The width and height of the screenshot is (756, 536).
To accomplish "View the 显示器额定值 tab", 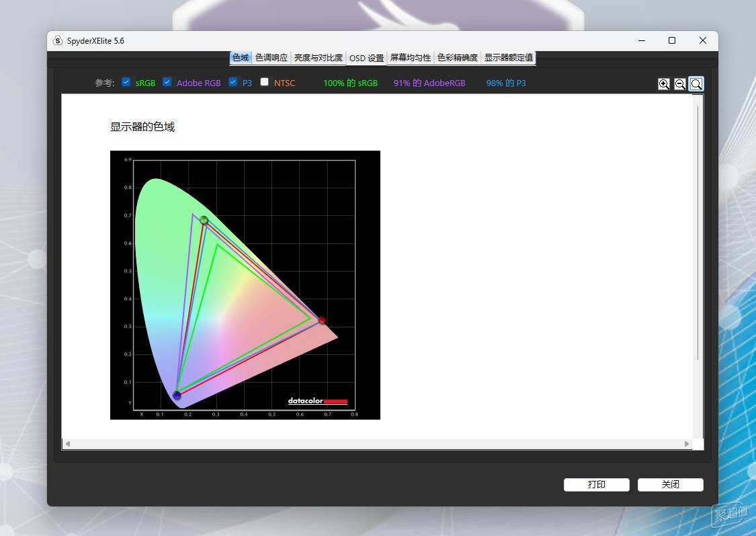I will click(x=509, y=58).
